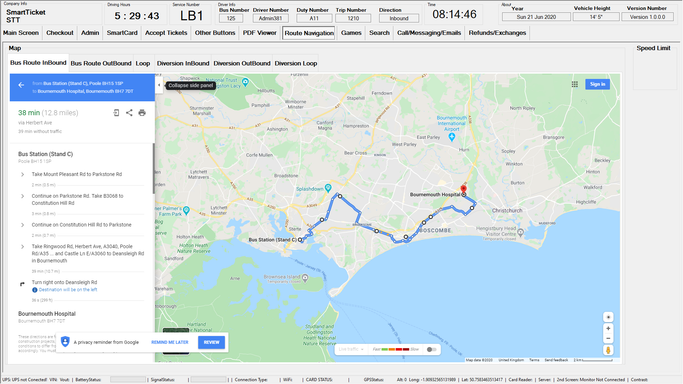Image resolution: width=683 pixels, height=384 pixels.
Task: Toggle the live traffic switch
Action: 431,349
